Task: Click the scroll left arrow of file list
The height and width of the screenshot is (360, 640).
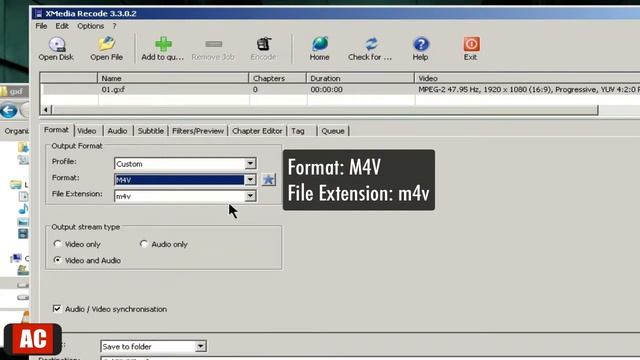Action: 46,110
